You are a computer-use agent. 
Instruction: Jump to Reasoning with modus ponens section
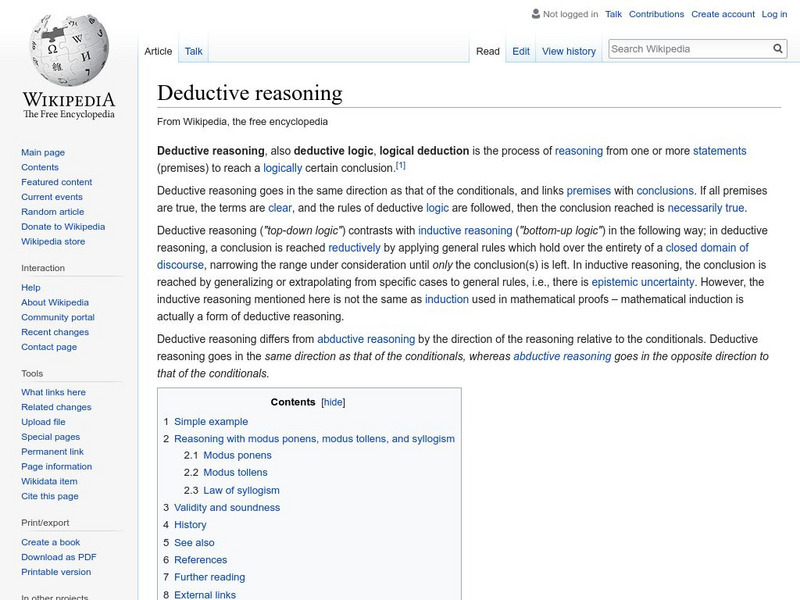[314, 439]
